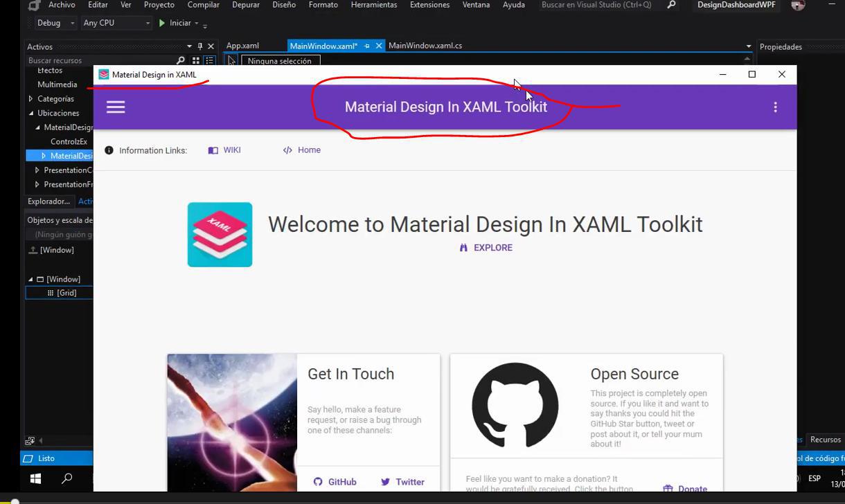Switch Activos panel to list view
The image size is (845, 504).
click(209, 60)
